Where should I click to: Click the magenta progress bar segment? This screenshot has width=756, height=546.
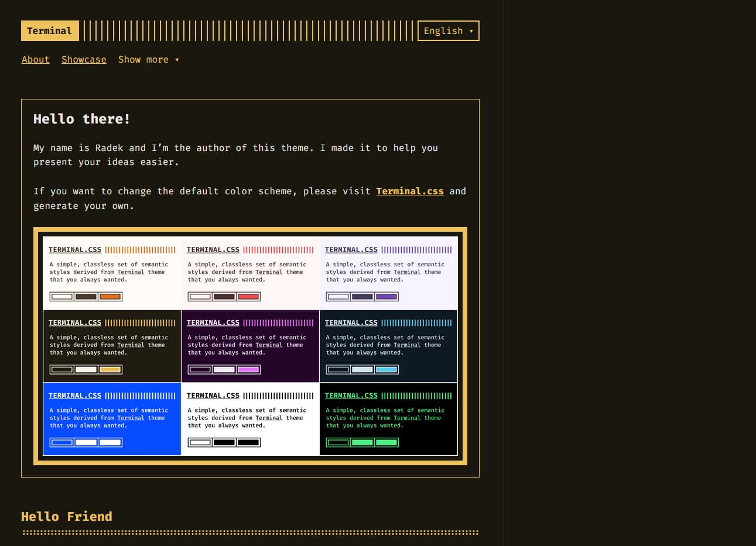click(x=249, y=369)
